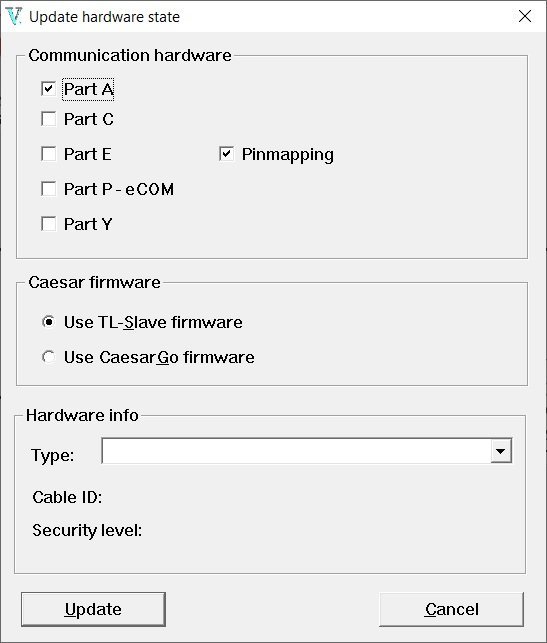547x643 pixels.
Task: Check the Part P - eCOM option
Action: [x=48, y=189]
